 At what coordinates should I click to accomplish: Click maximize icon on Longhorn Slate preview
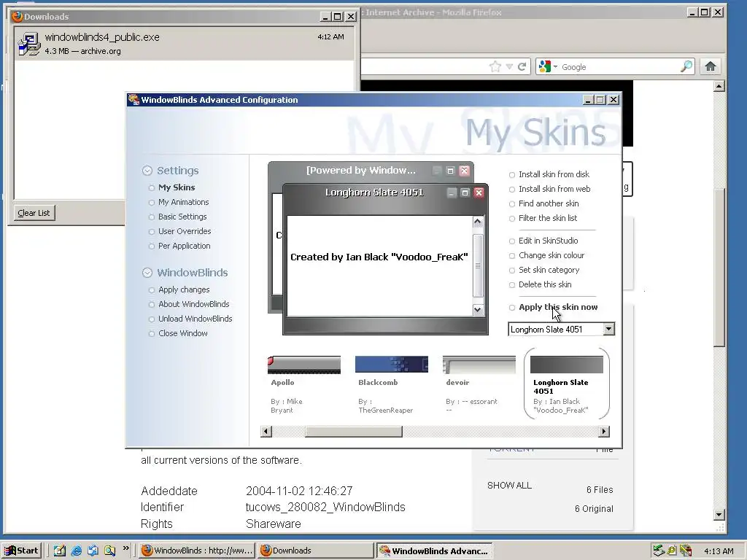(x=465, y=192)
